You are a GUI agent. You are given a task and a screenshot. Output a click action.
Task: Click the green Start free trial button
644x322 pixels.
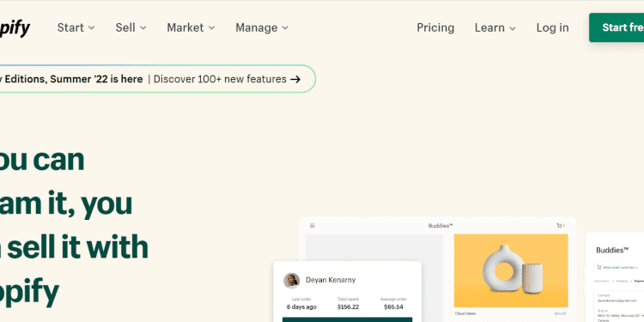pyautogui.click(x=617, y=27)
